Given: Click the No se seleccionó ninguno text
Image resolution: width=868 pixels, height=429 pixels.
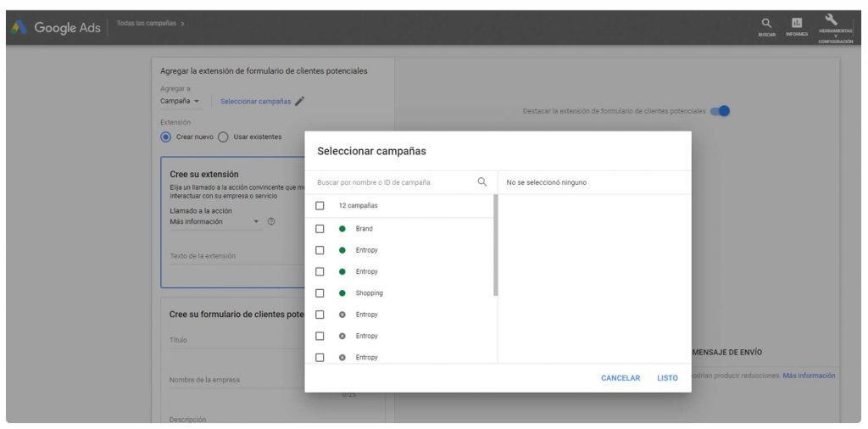Looking at the screenshot, I should (x=547, y=182).
